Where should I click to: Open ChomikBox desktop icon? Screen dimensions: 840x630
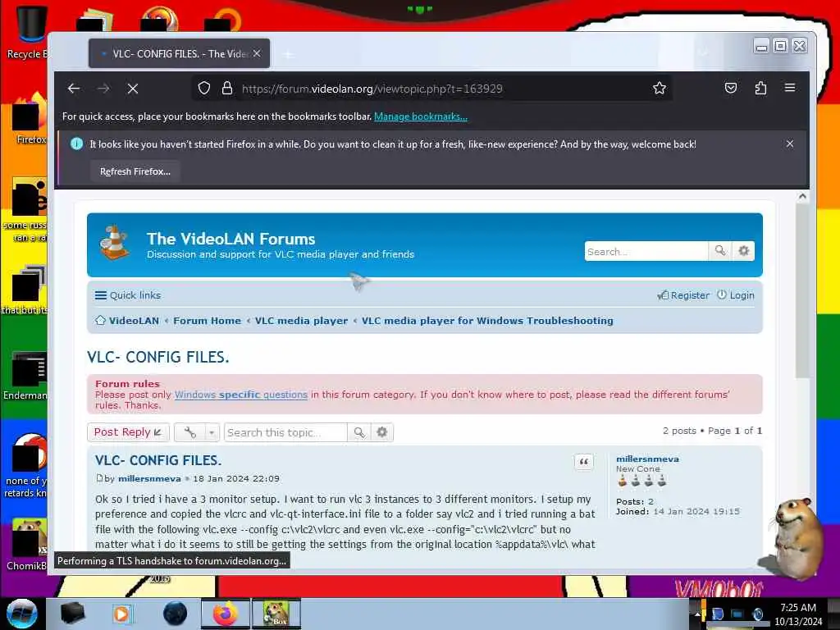coord(27,545)
